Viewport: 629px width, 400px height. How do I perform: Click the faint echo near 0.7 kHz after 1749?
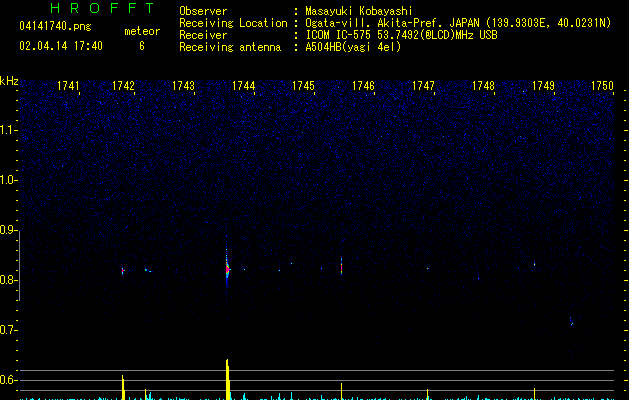571,321
